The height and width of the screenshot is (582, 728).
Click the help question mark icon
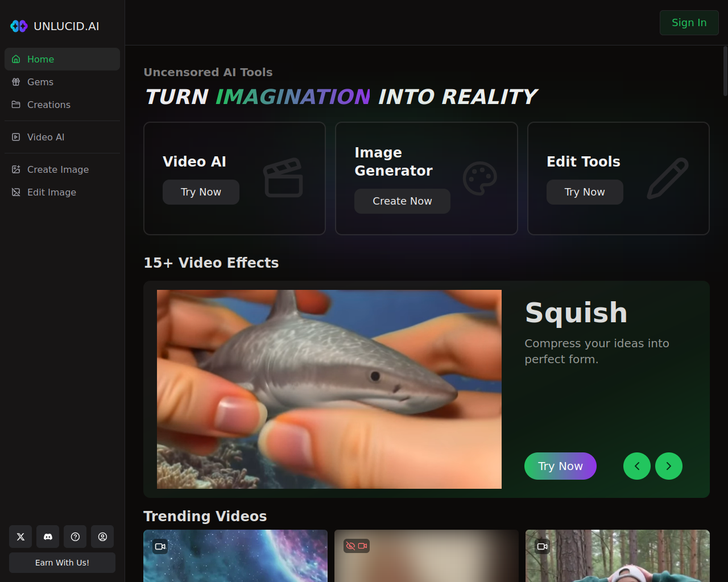click(75, 537)
